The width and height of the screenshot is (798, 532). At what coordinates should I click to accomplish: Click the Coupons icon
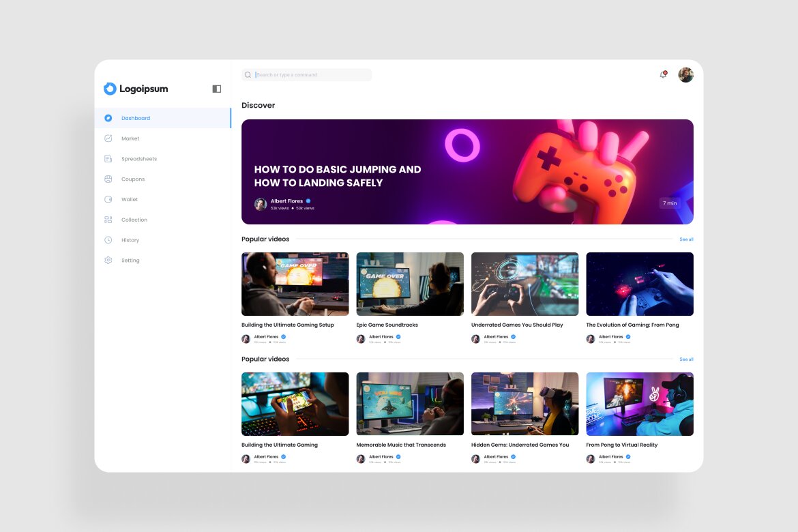[x=108, y=179]
